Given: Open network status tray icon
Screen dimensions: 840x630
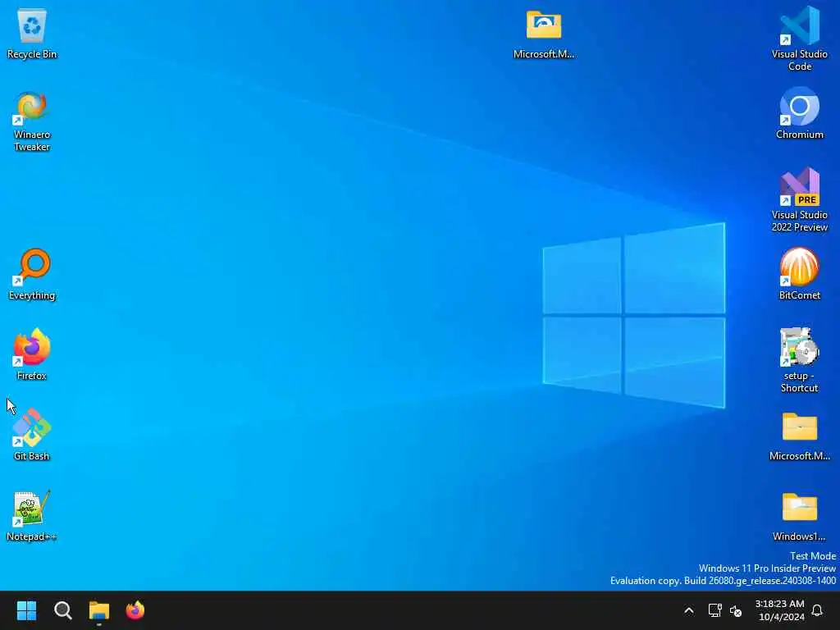Looking at the screenshot, I should (714, 610).
